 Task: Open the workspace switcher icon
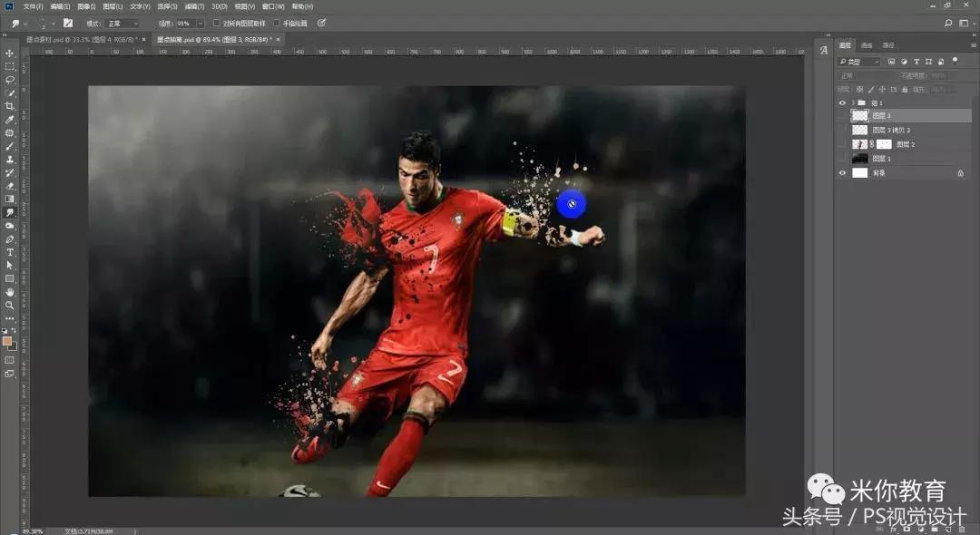[x=965, y=23]
